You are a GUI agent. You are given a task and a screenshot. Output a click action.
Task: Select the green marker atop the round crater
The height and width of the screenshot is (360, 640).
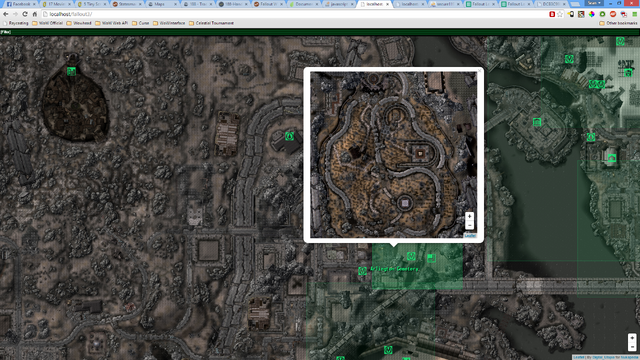click(71, 71)
